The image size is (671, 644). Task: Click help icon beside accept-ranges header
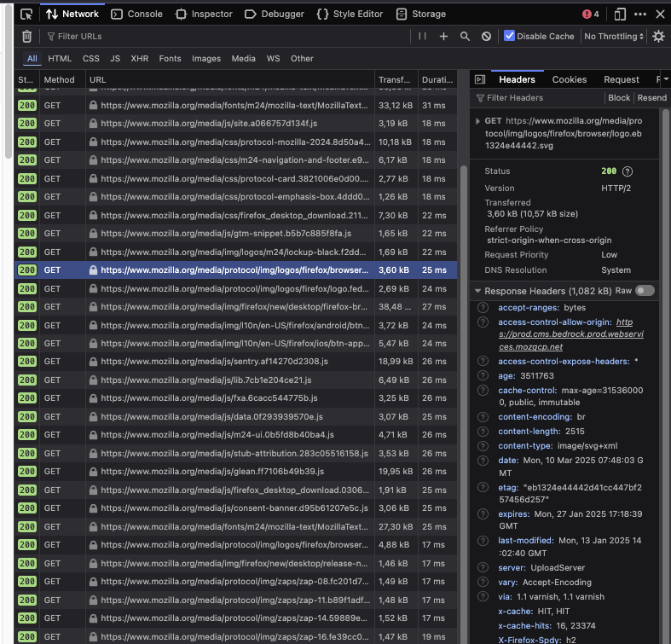pos(483,307)
